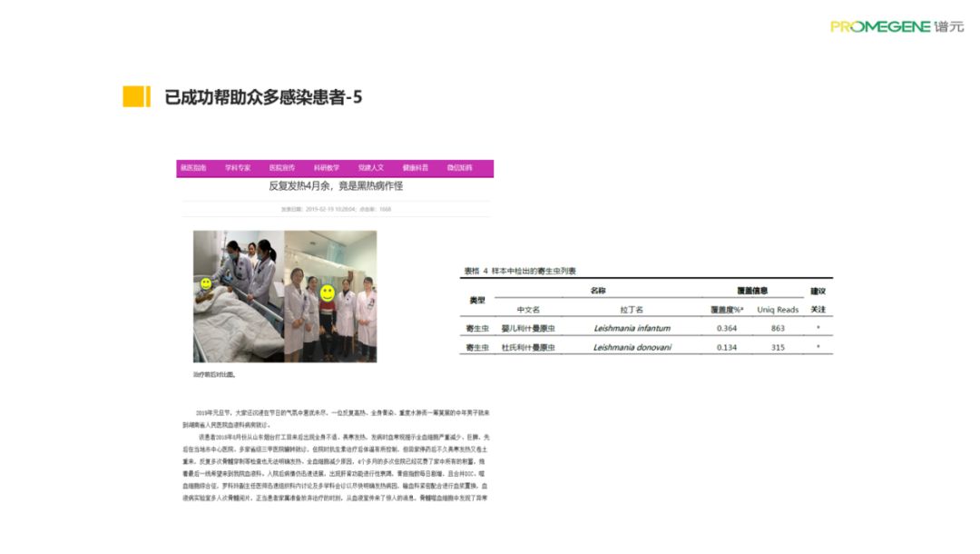Click the smiley face over the patient in bed

pos(207,284)
